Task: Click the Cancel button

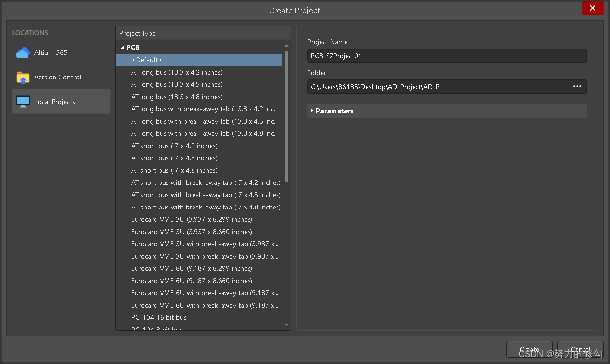Action: [581, 349]
